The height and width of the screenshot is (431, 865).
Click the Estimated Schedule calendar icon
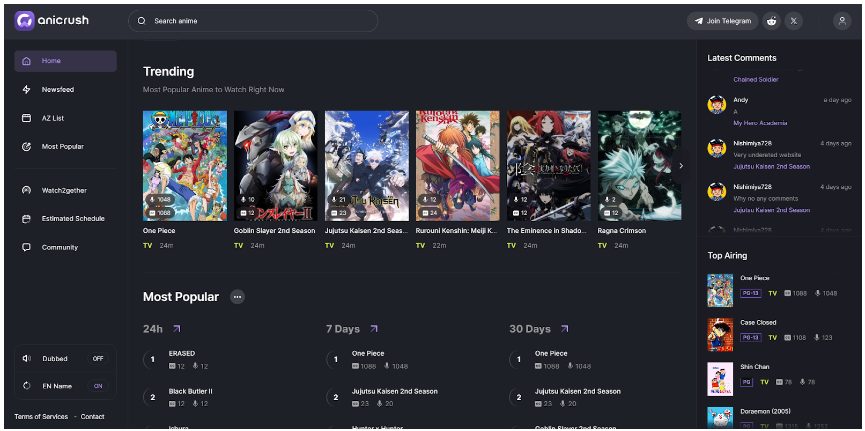(26, 219)
